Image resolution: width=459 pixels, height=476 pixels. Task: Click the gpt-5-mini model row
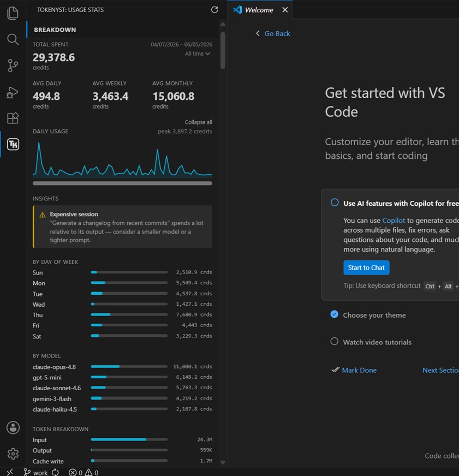pyautogui.click(x=122, y=377)
